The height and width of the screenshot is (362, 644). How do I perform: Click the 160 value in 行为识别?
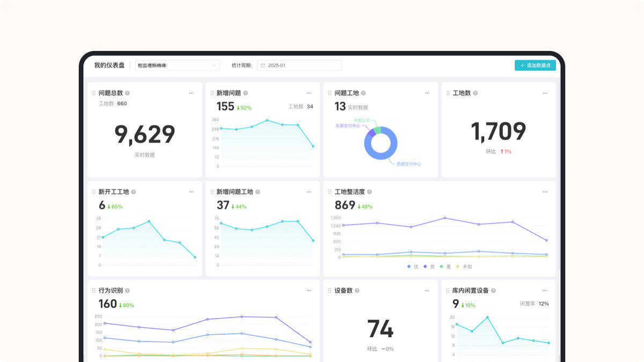[108, 304]
